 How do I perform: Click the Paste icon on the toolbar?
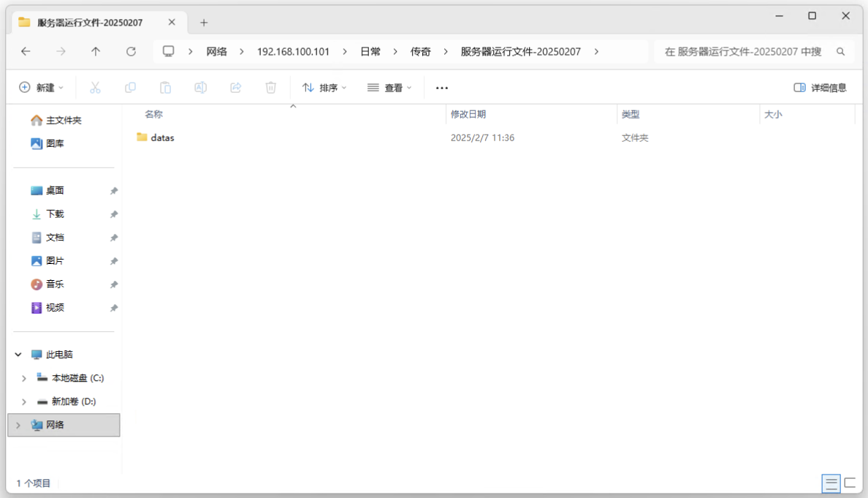[x=165, y=87]
